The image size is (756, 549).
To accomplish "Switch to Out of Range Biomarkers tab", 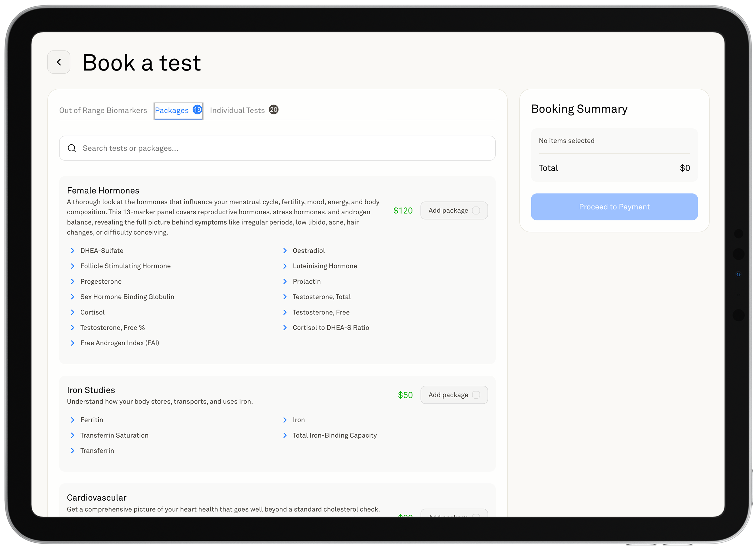I will [x=103, y=110].
